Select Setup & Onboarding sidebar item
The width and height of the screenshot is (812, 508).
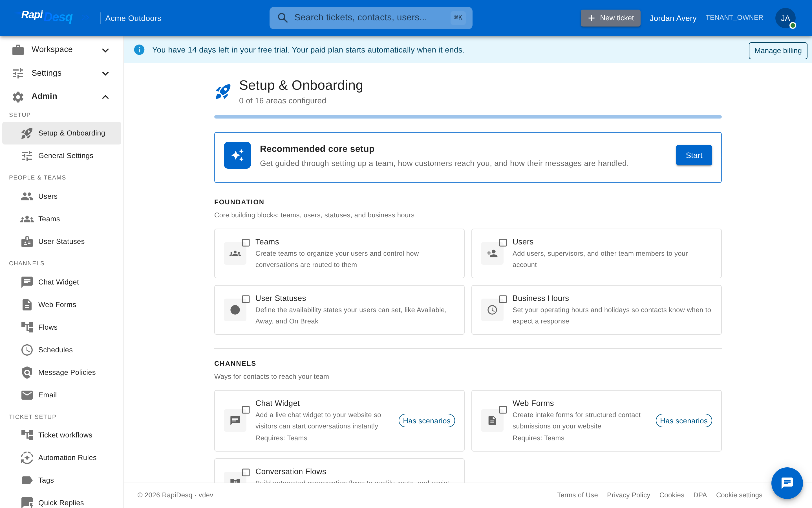[x=62, y=133]
